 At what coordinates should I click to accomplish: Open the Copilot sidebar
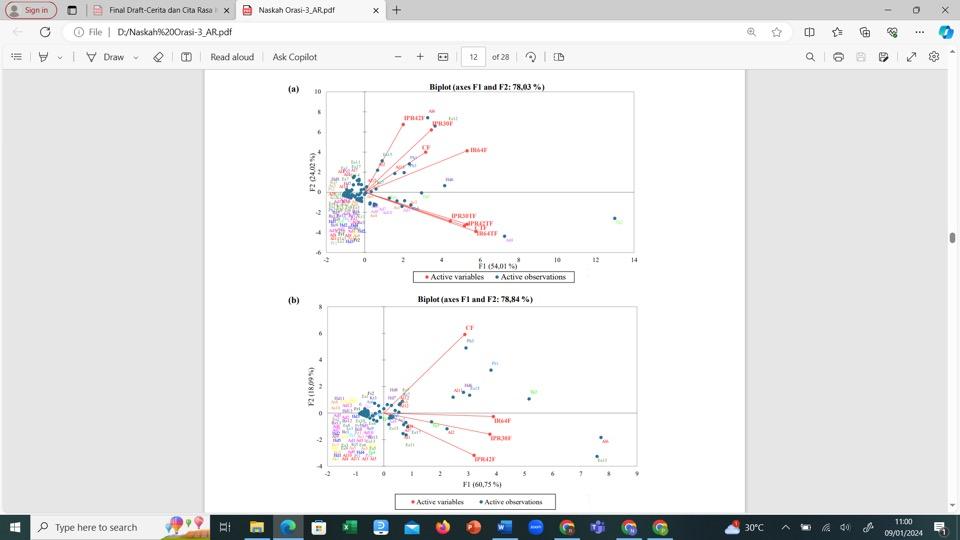click(946, 32)
